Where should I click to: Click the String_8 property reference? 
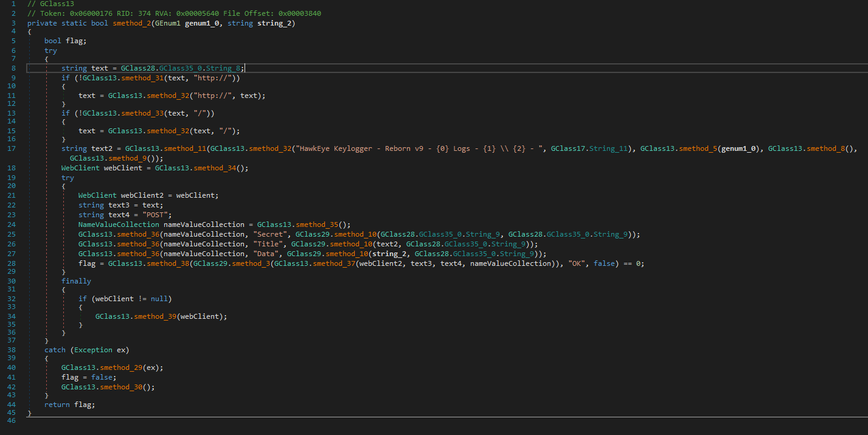pyautogui.click(x=223, y=69)
